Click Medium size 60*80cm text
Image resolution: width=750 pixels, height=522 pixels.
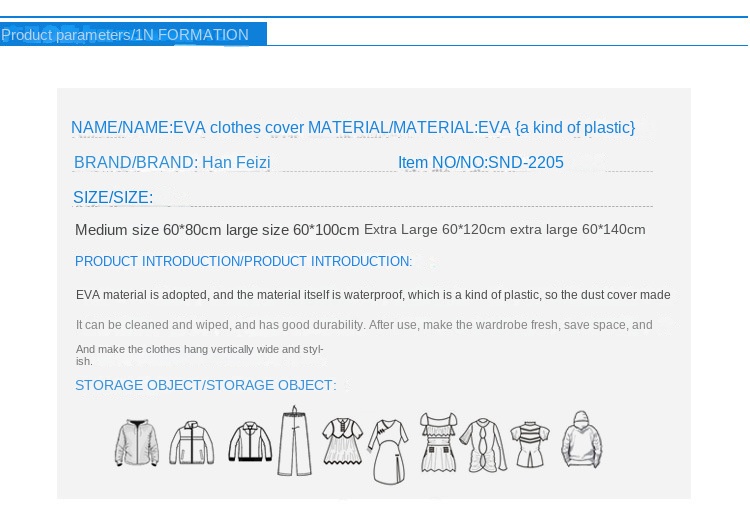pos(148,230)
